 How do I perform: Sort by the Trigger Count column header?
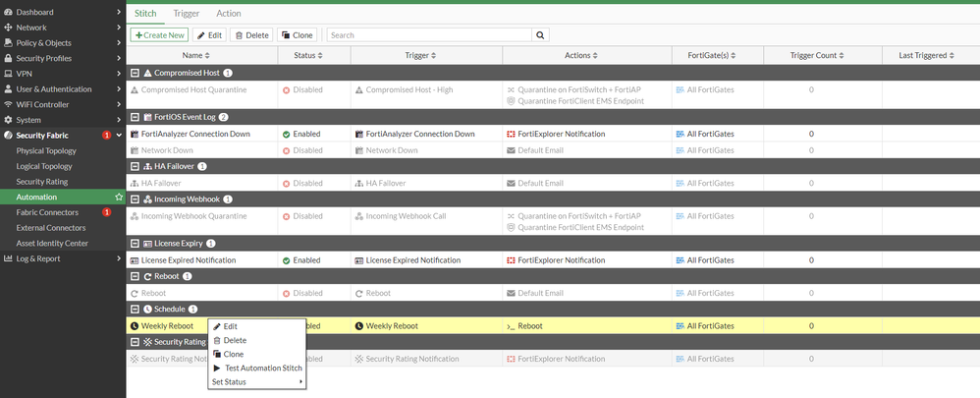(x=818, y=55)
